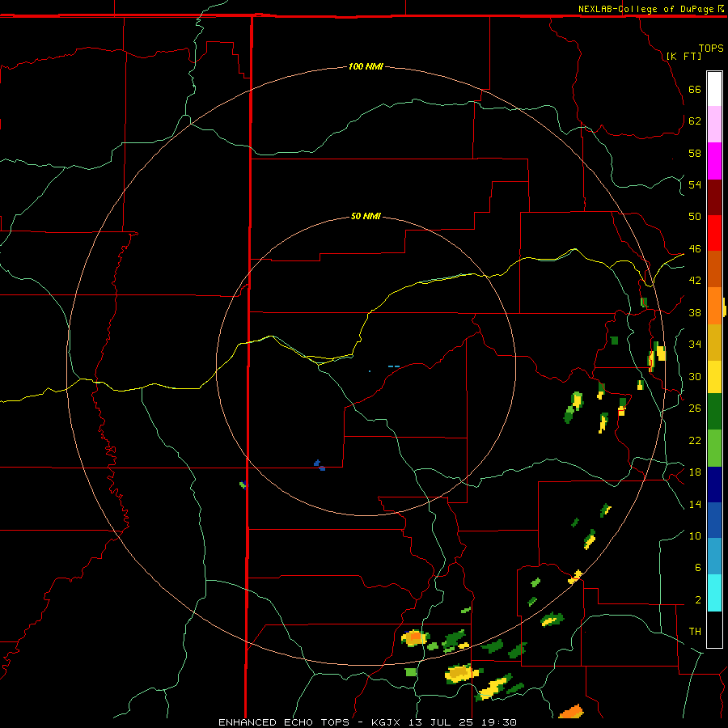
Task: Click the navy blue legend swatch
Action: click(x=714, y=485)
